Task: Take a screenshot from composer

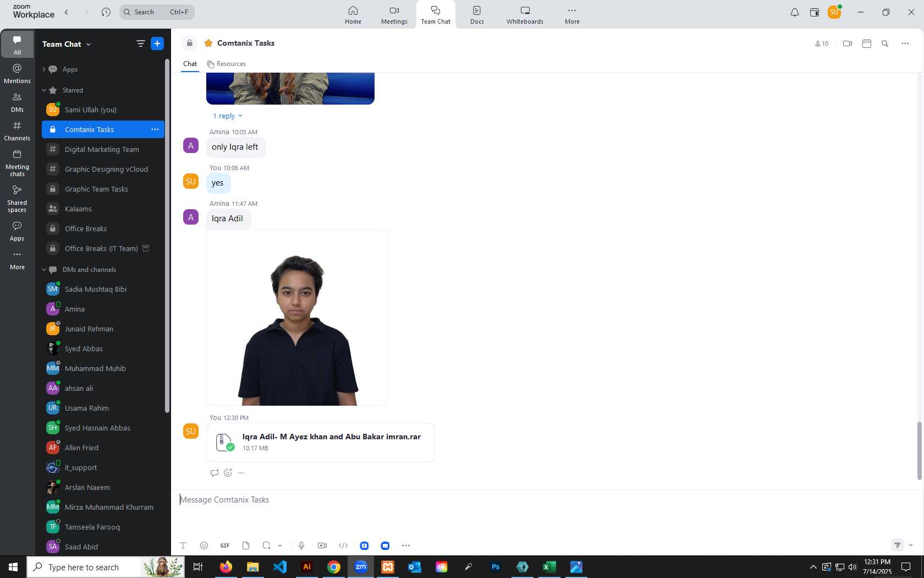Action: tap(266, 546)
